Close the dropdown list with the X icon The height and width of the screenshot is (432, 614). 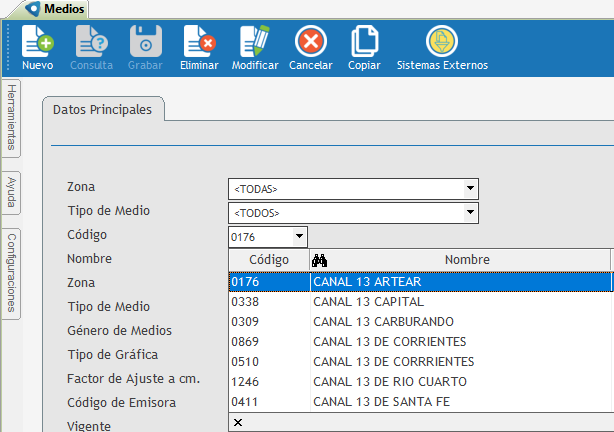coord(237,423)
